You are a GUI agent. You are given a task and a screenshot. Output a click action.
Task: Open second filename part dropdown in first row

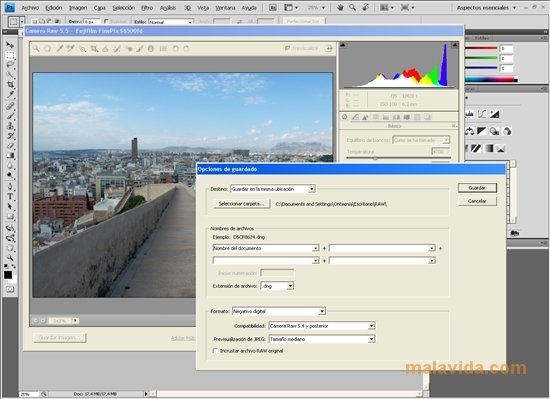click(382, 248)
